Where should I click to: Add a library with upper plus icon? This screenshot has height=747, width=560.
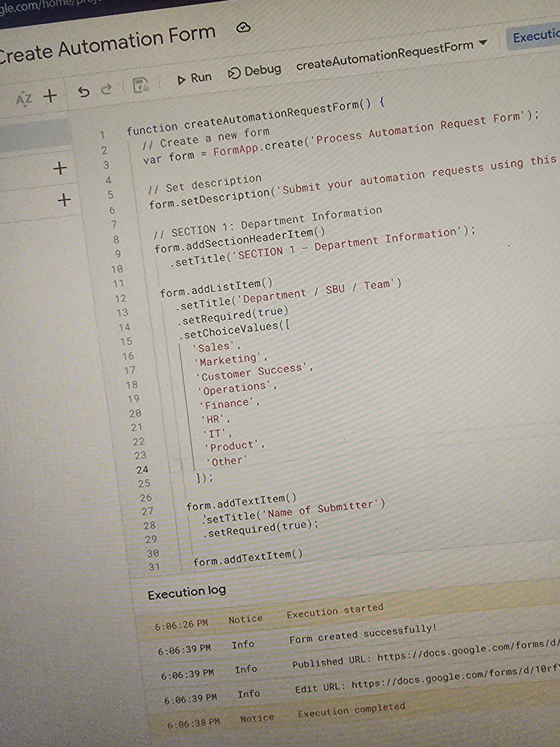[x=60, y=168]
